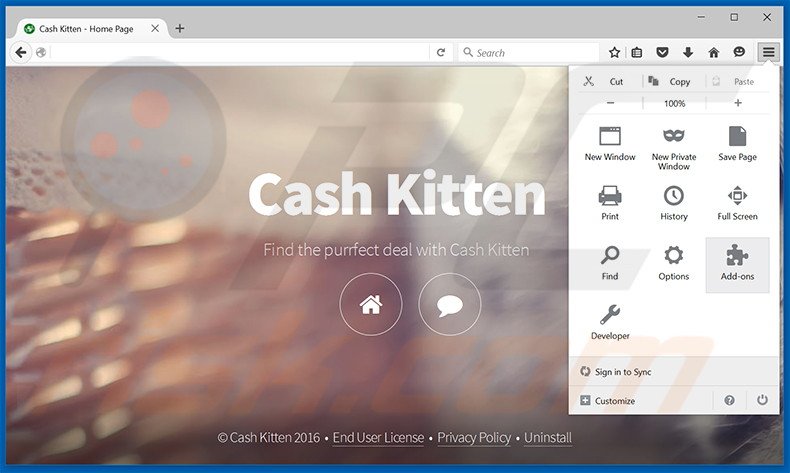Click the Exit power icon
The width and height of the screenshot is (790, 473).
(x=762, y=400)
